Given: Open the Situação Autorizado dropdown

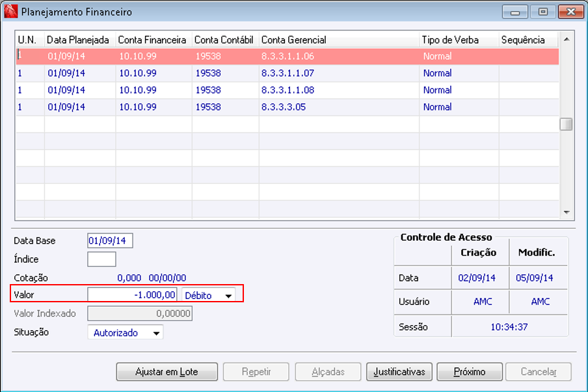Looking at the screenshot, I should click(126, 333).
